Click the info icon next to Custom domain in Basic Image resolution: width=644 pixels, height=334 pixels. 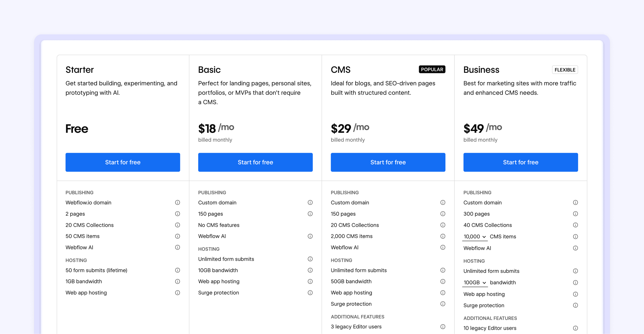pyautogui.click(x=310, y=202)
